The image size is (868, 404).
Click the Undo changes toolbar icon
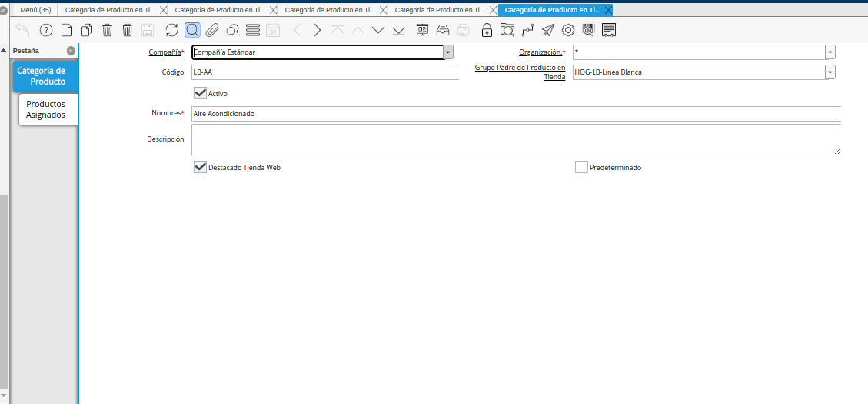(22, 30)
